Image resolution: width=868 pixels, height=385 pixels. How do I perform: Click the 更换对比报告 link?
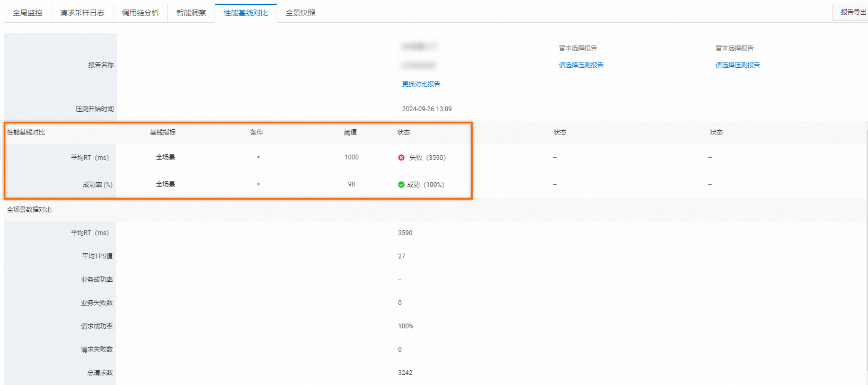click(421, 84)
